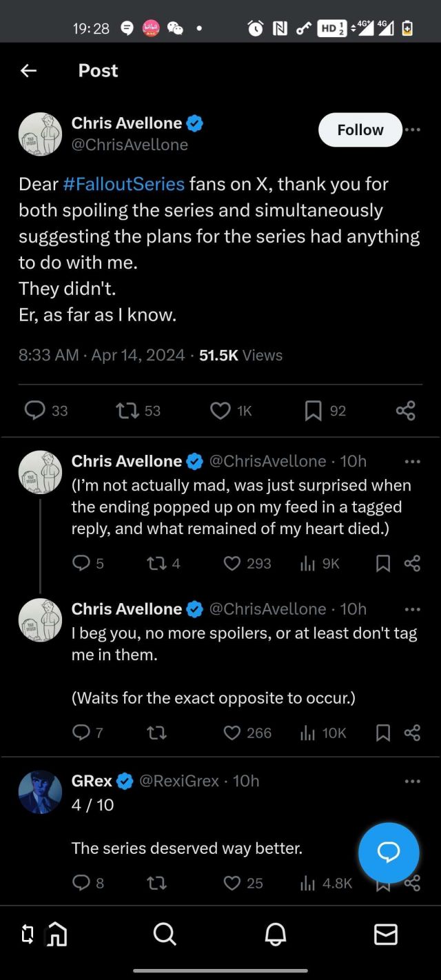The height and width of the screenshot is (980, 441).
Task: Comment on GRex's 4/10 reply
Action: pos(81,883)
